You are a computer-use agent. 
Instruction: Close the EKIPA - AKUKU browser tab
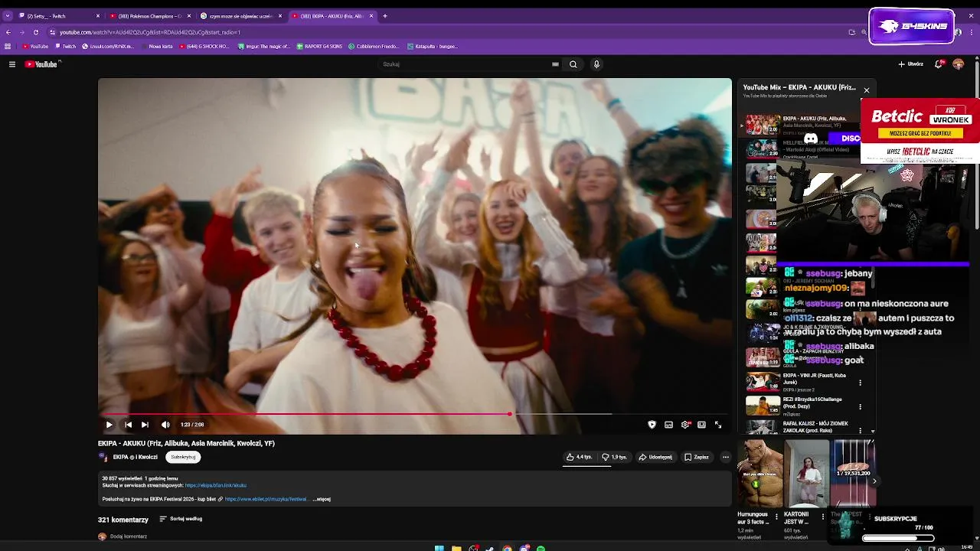[371, 15]
